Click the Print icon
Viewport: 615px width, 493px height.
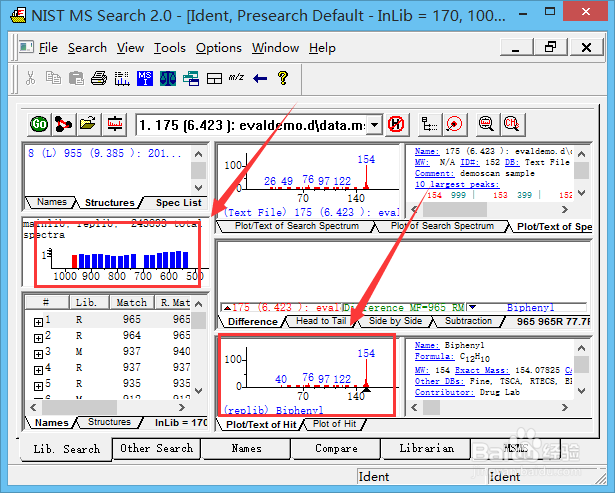pyautogui.click(x=99, y=78)
